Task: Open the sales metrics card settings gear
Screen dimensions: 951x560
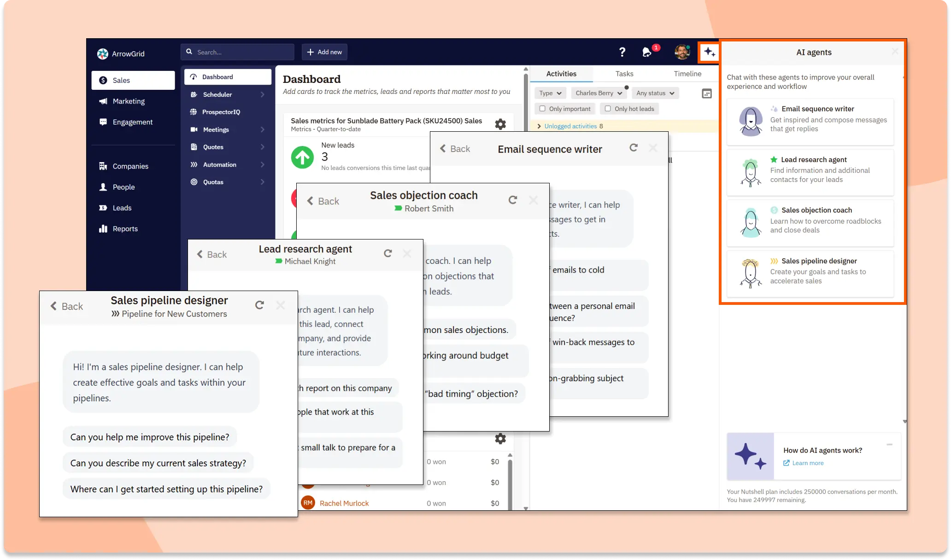Action: (x=500, y=124)
